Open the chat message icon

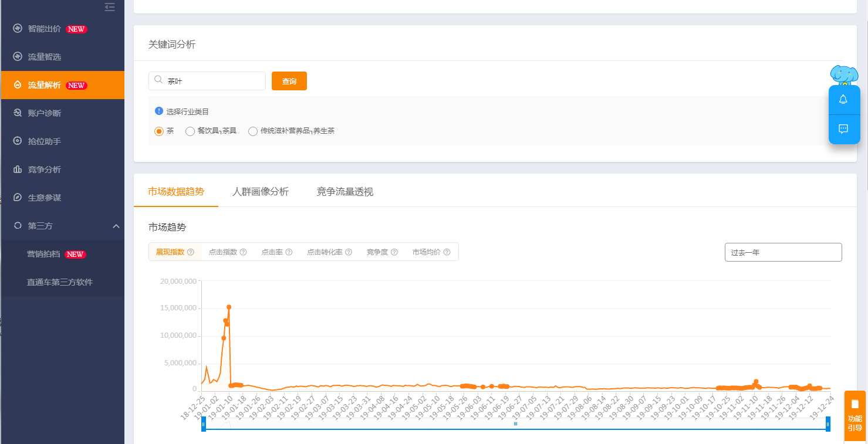(843, 129)
